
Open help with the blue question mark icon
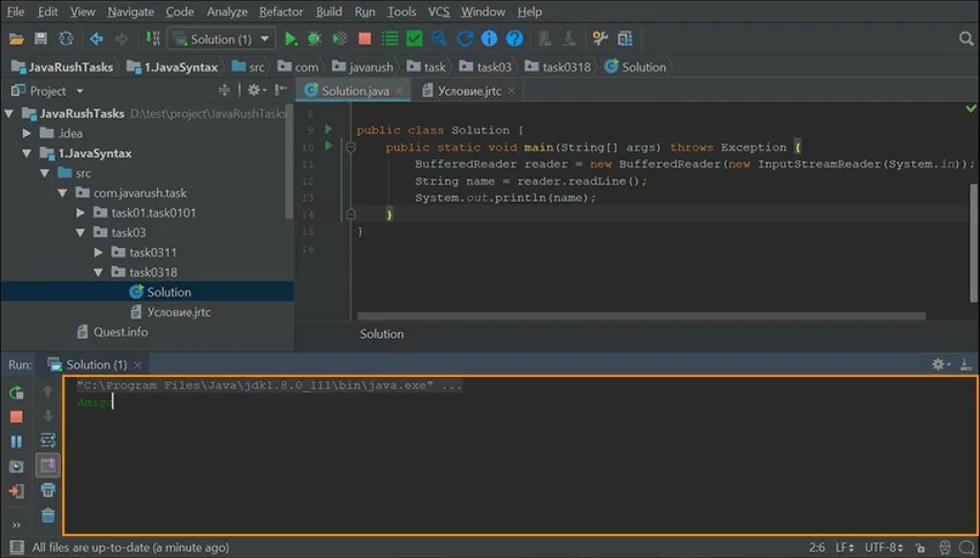[514, 38]
